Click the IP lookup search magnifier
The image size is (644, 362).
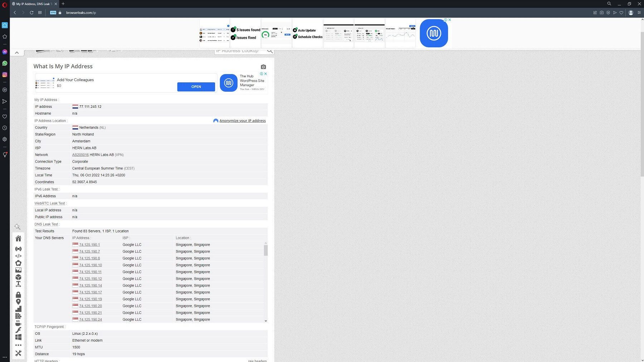tap(270, 51)
